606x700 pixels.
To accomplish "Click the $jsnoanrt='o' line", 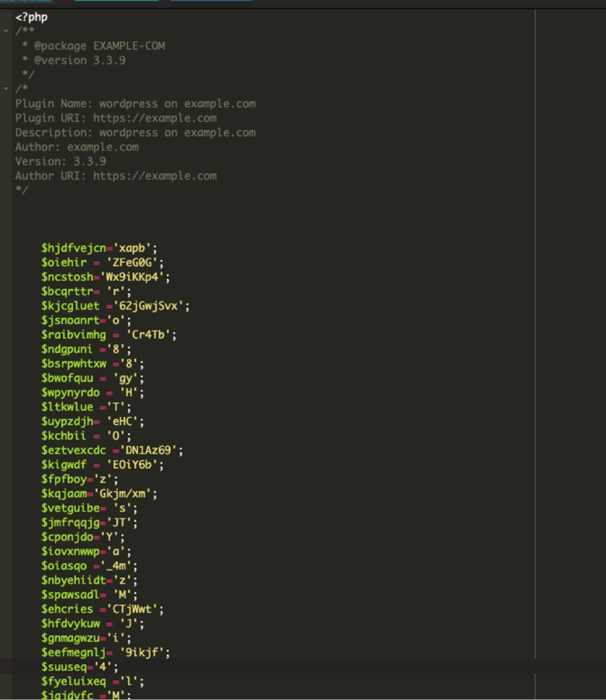I will [86, 320].
